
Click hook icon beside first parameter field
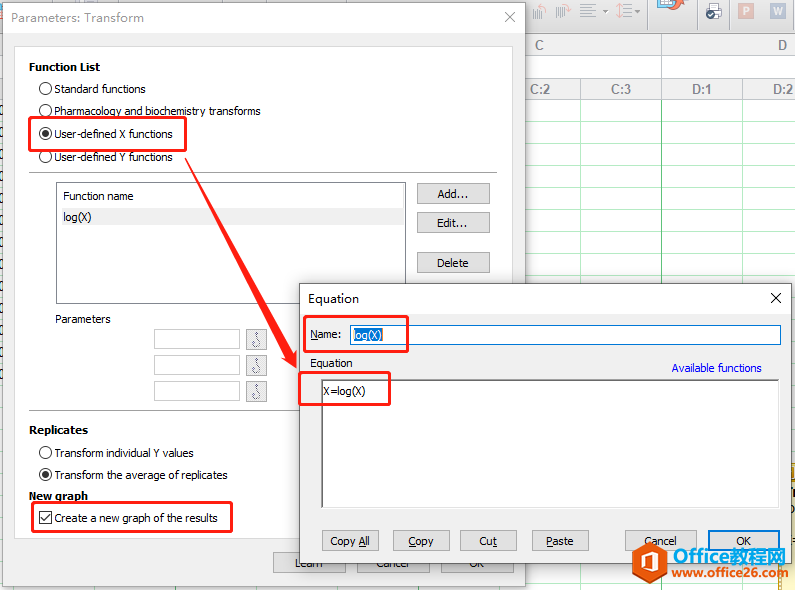pyautogui.click(x=256, y=339)
